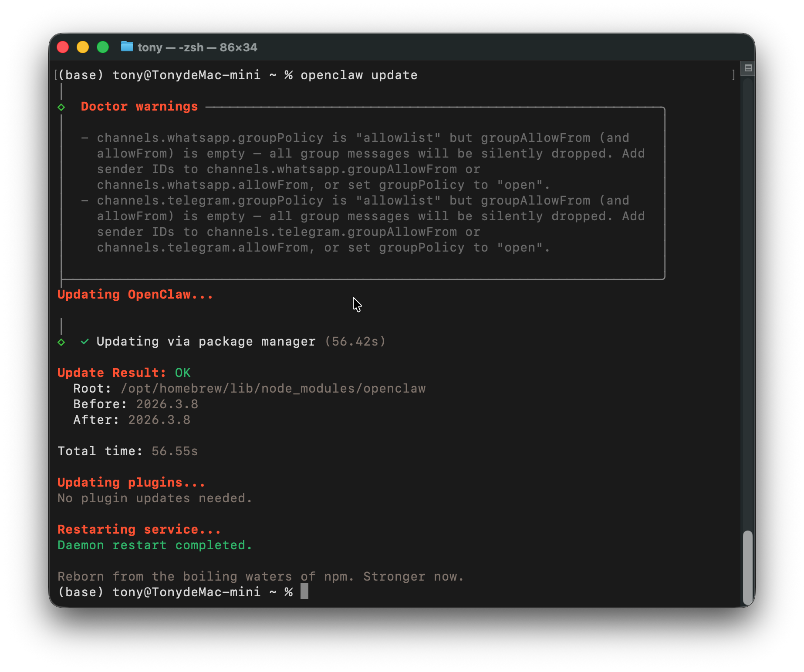Click the 'Restarting service...' heading
804x672 pixels.
139,530
